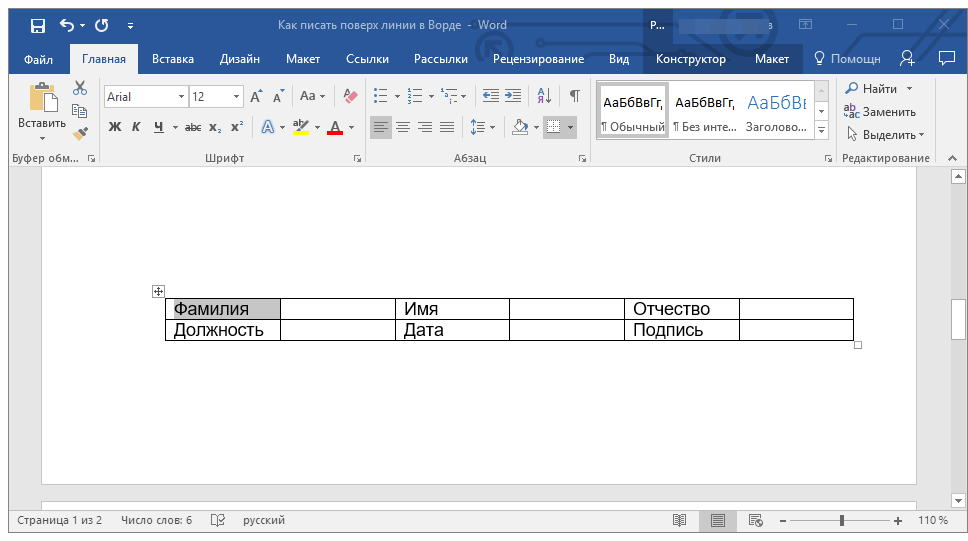Click the zoom slider handle
Screen dimensions: 968x541
point(842,521)
